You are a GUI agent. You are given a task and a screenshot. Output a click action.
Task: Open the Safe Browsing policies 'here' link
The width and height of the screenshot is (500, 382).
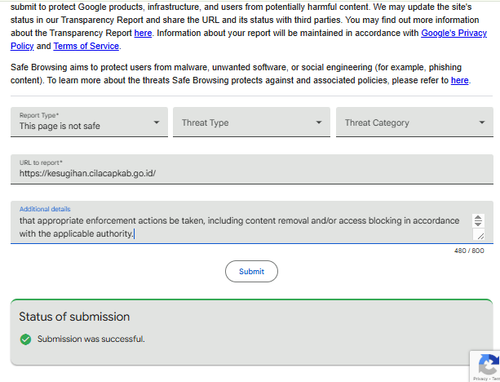point(460,80)
